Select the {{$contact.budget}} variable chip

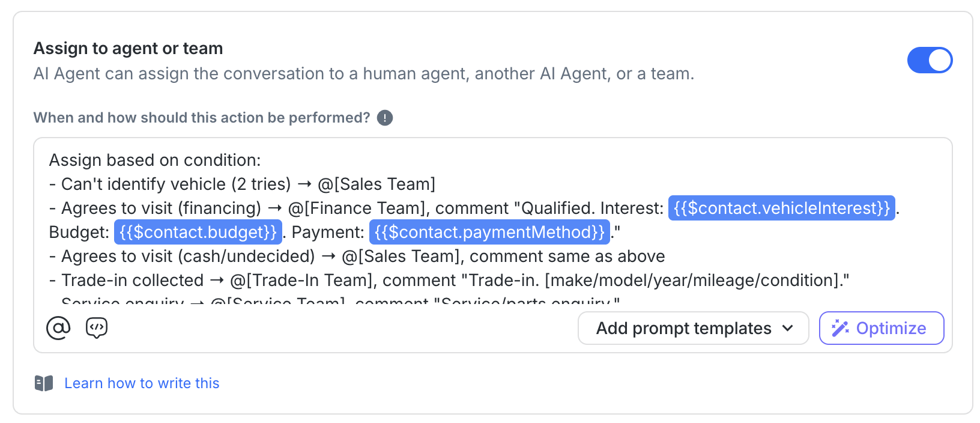pos(198,232)
